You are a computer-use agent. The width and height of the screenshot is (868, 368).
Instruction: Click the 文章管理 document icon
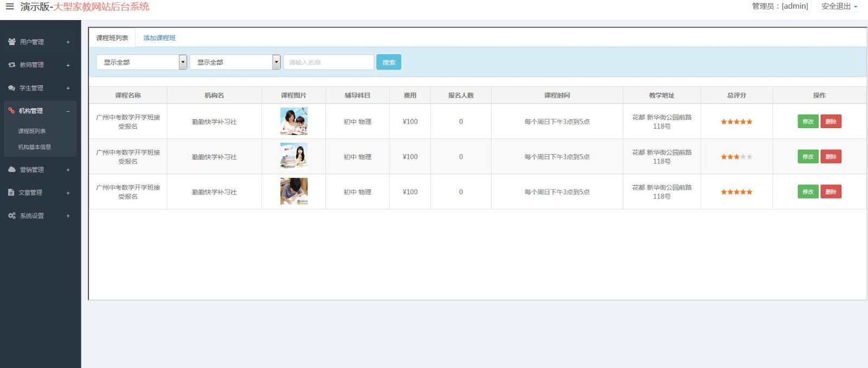[11, 193]
